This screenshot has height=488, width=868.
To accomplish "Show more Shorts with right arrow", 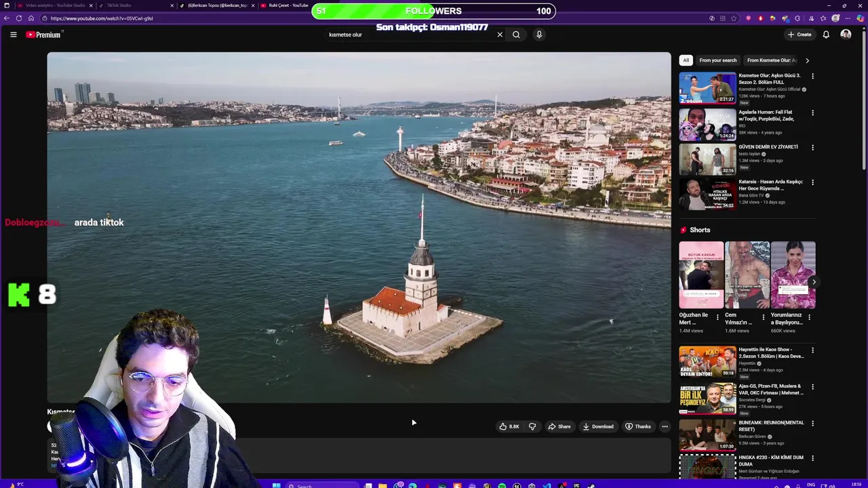I will [814, 282].
